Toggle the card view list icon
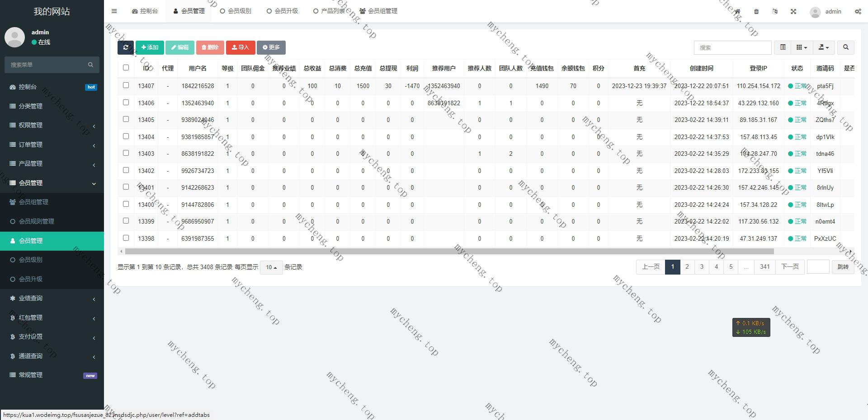 (x=783, y=47)
